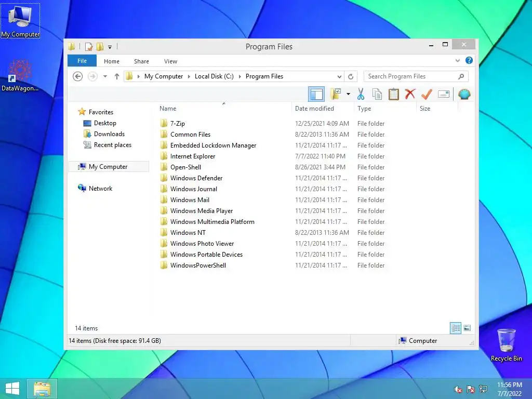Open the Share ribbon tab
The image size is (532, 399).
click(x=141, y=61)
